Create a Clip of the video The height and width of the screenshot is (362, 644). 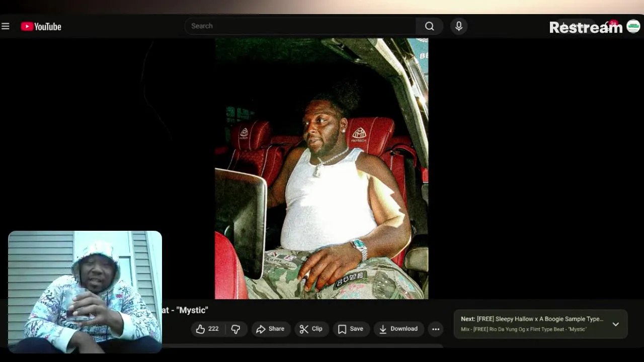(x=311, y=329)
